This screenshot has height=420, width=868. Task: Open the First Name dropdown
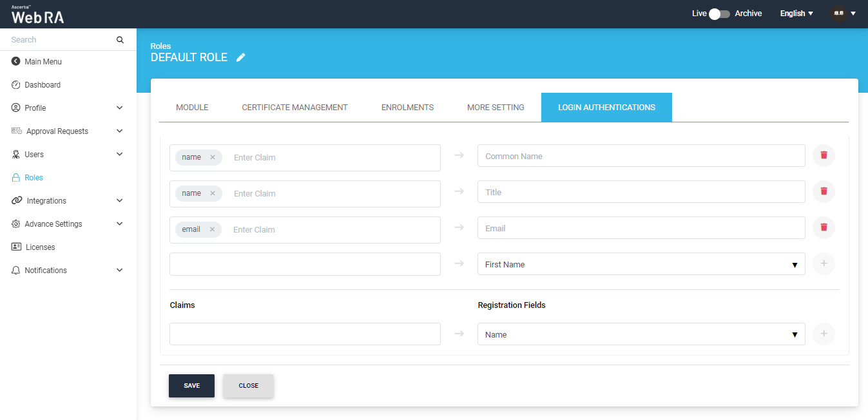coord(641,264)
